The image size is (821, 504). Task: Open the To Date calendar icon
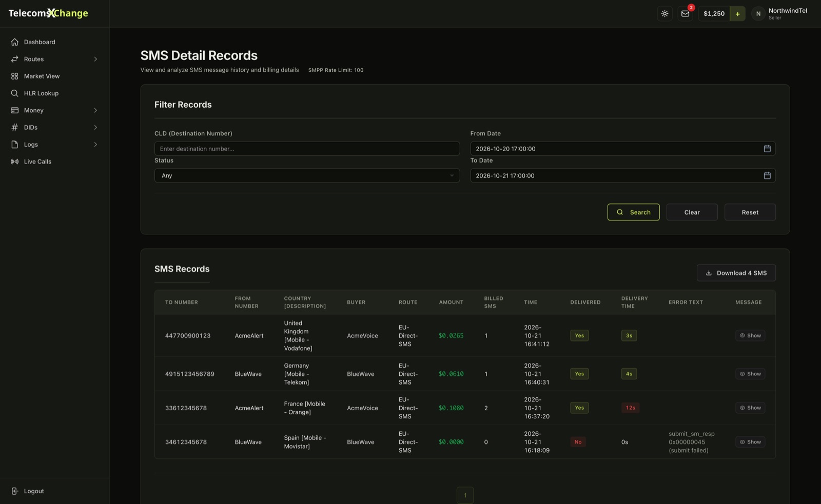click(767, 175)
